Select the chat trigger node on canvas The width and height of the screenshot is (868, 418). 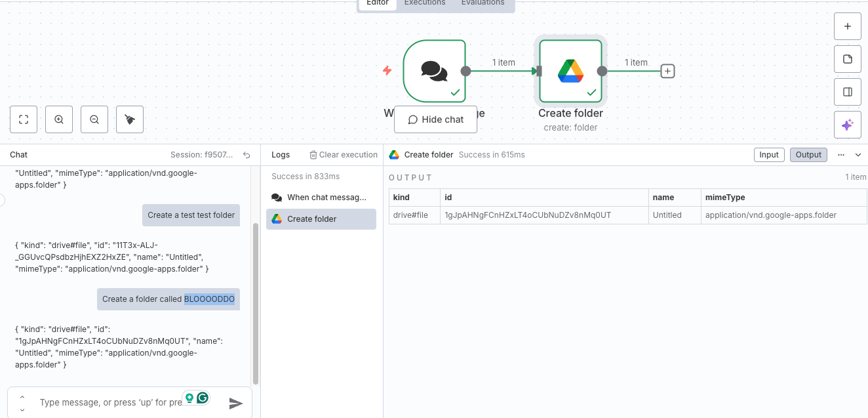(x=434, y=71)
